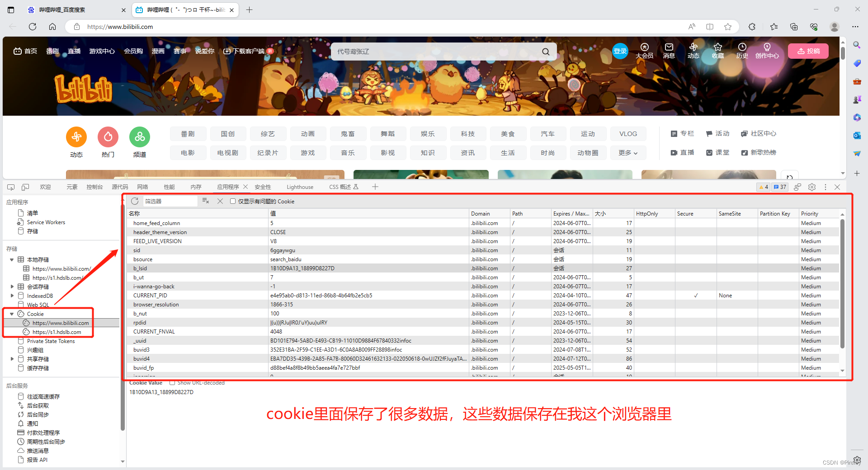Open 消息 messages icon
This screenshot has width=868, height=470.
[669, 51]
